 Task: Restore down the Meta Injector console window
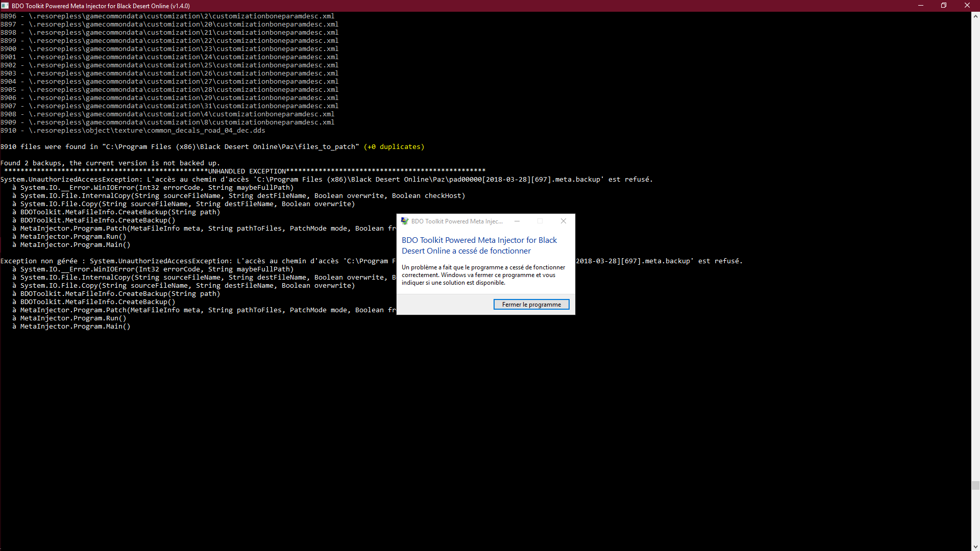click(944, 6)
